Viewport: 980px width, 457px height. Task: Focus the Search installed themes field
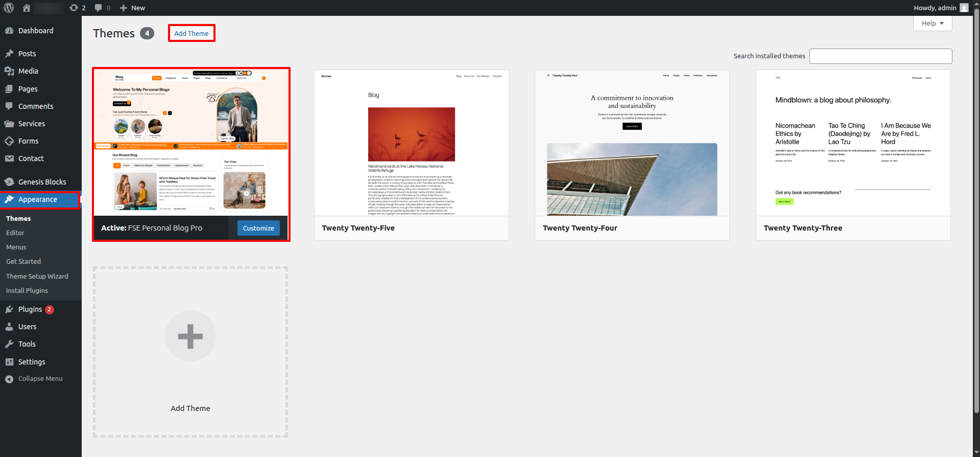(880, 56)
